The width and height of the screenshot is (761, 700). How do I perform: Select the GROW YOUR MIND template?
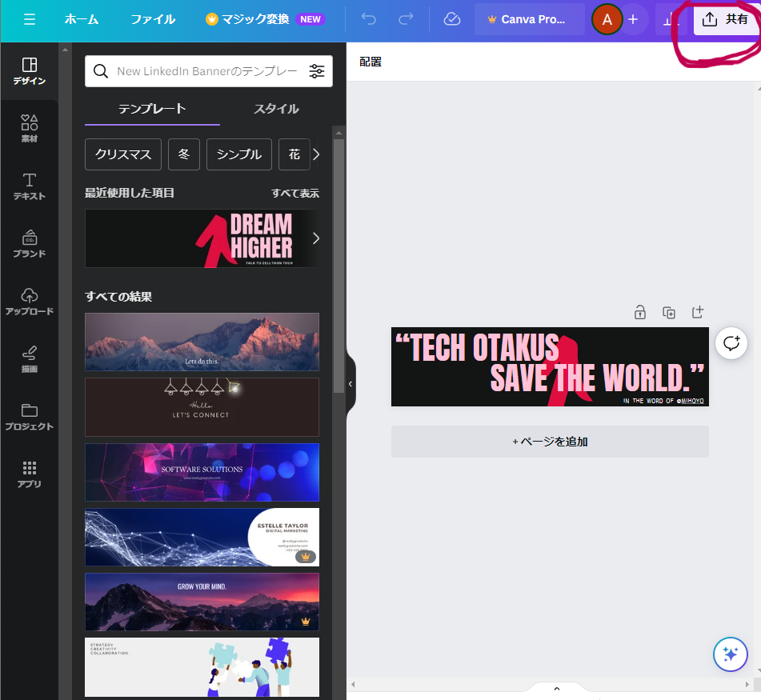point(202,602)
